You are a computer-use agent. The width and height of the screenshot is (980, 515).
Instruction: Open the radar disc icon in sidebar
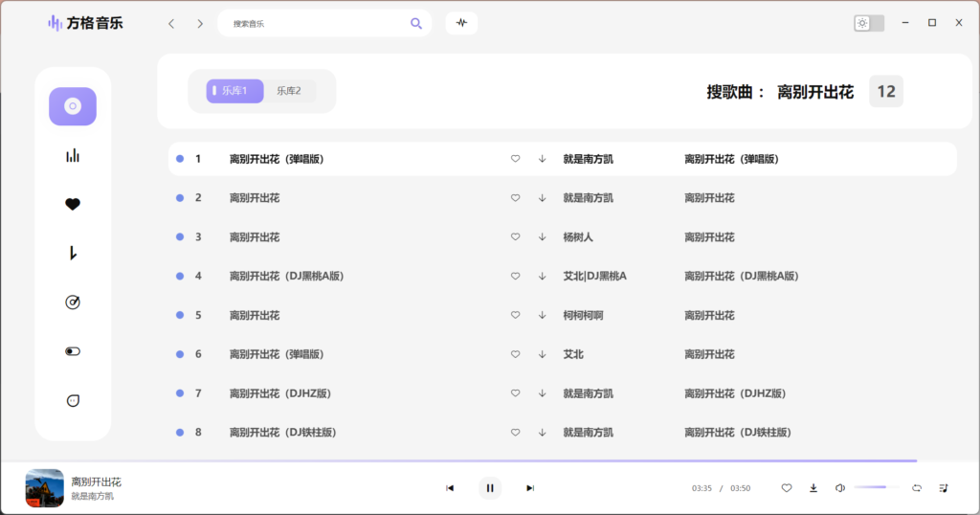point(73,302)
